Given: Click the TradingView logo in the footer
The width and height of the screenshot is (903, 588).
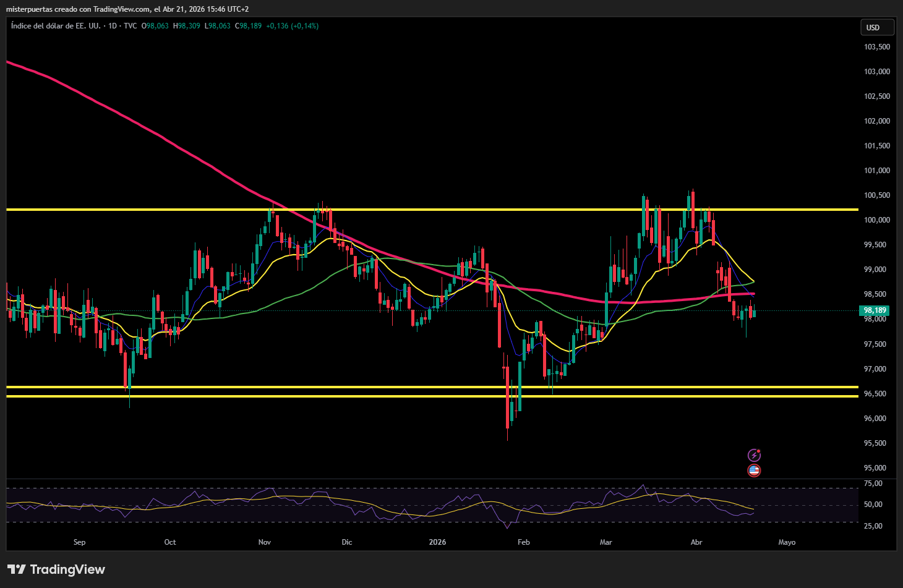Looking at the screenshot, I should [x=56, y=569].
